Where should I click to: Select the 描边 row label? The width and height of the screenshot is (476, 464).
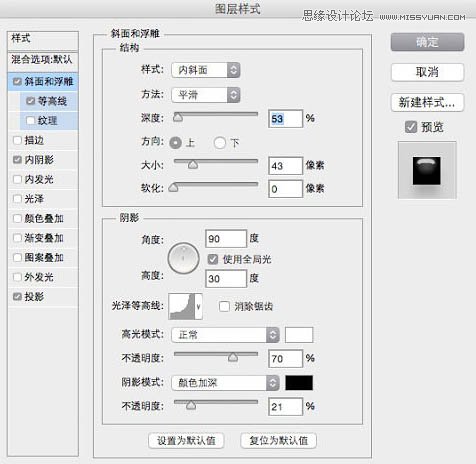[x=34, y=140]
